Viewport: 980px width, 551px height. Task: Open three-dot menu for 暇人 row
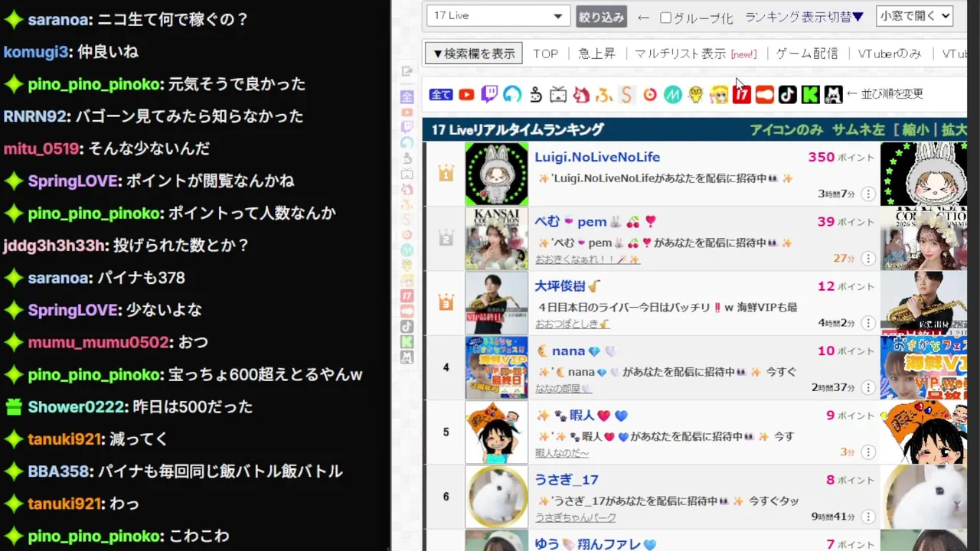tap(867, 452)
